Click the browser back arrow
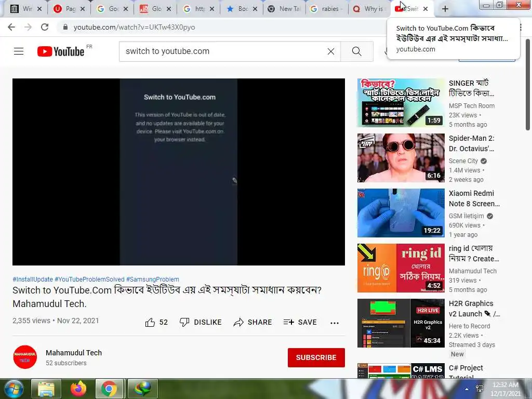Image resolution: width=532 pixels, height=399 pixels. (x=11, y=27)
